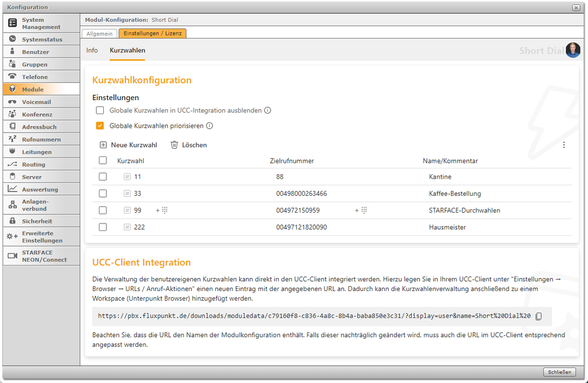Viewport: 588px width, 383px height.
Task: Open the Info sub-tab
Action: (x=92, y=50)
